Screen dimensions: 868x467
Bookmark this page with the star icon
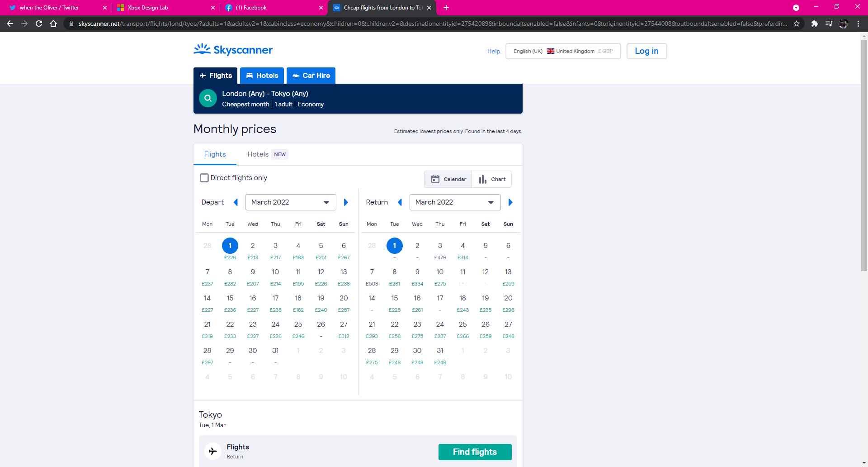(797, 24)
